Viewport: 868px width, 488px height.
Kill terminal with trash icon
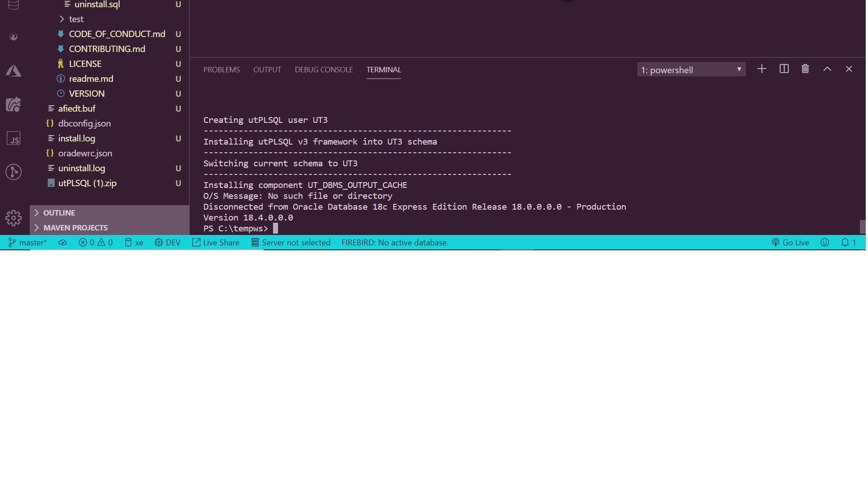pos(805,69)
